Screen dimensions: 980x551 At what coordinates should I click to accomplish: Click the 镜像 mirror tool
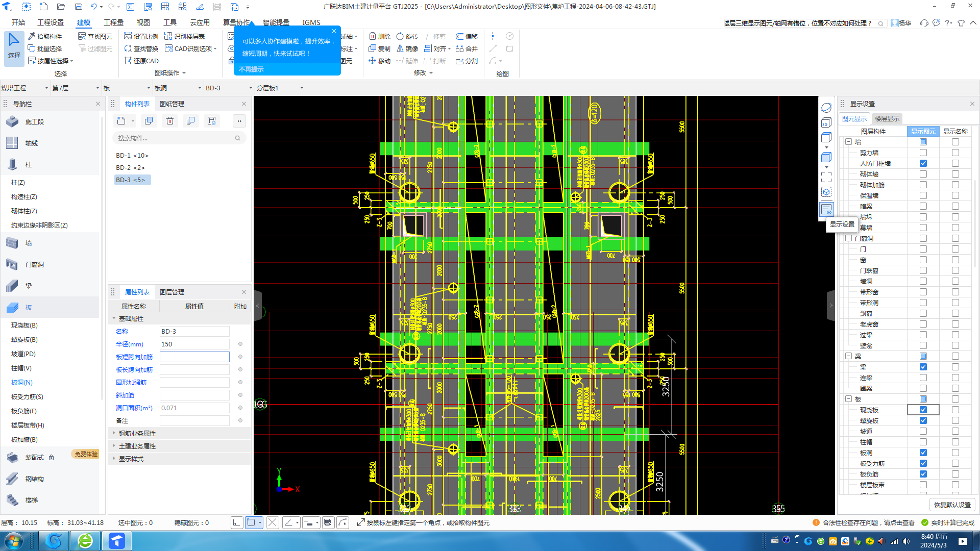(407, 48)
